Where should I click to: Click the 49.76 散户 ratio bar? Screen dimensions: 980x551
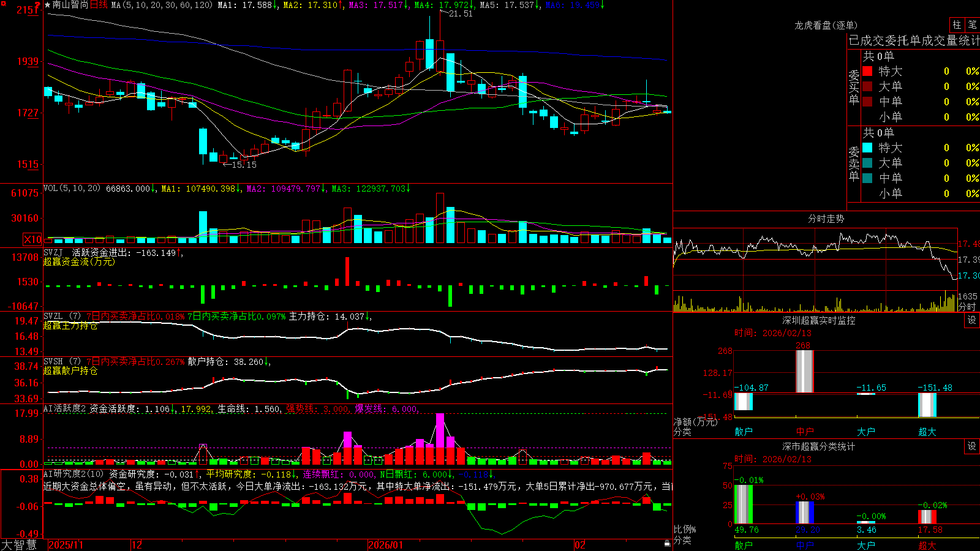pos(744,504)
